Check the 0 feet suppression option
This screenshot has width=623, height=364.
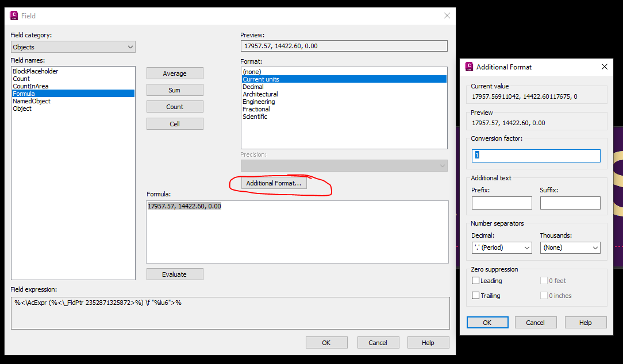pos(543,281)
